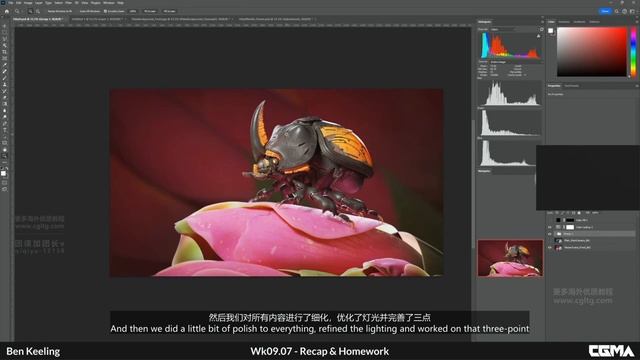The width and height of the screenshot is (640, 360).
Task: Open the Color panel menu
Action: (x=637, y=22)
